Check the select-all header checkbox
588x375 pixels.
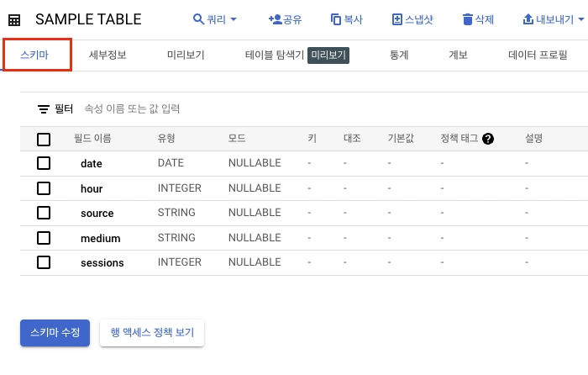click(44, 140)
